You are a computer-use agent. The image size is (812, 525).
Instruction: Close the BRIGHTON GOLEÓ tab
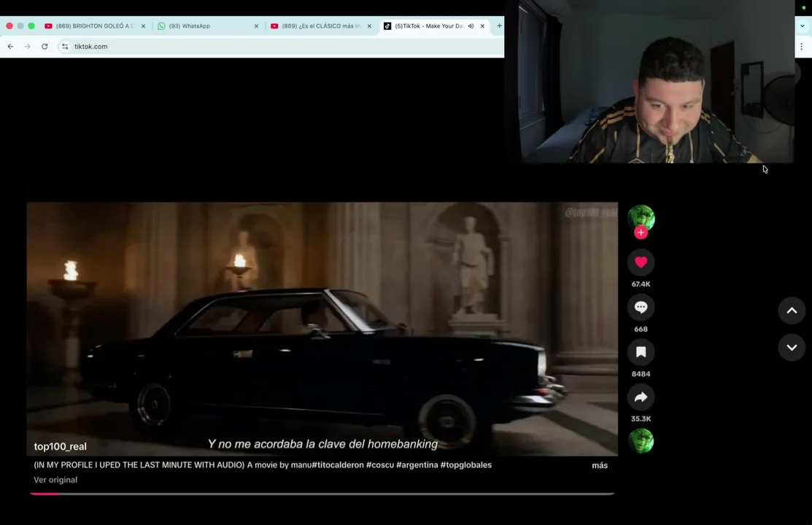pyautogui.click(x=144, y=26)
